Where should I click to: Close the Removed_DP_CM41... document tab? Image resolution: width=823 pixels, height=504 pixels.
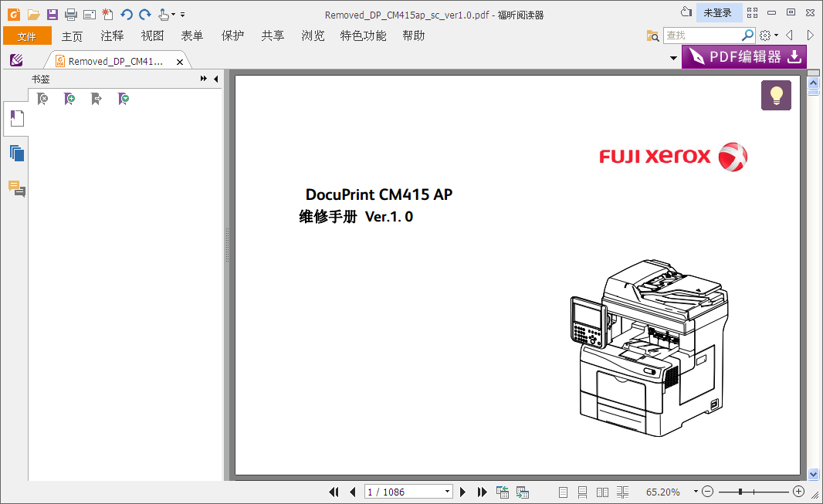point(180,62)
